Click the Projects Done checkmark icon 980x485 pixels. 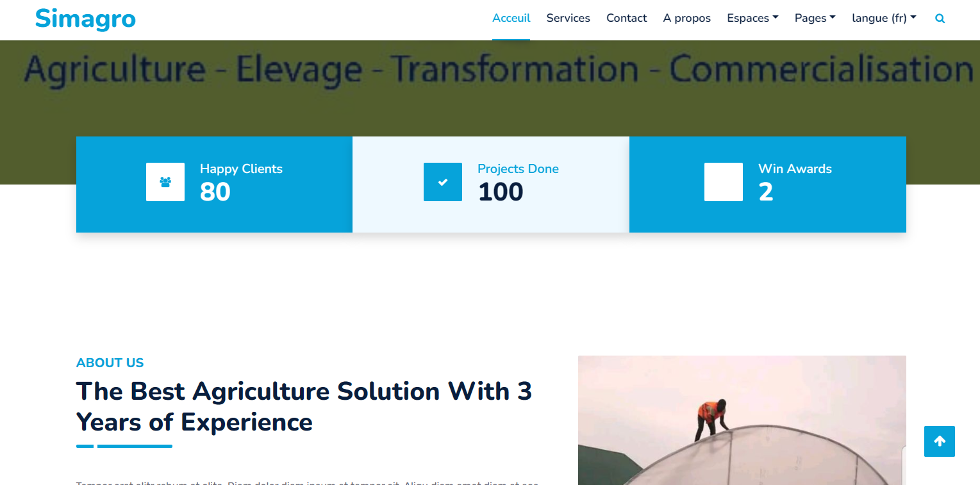pos(442,182)
